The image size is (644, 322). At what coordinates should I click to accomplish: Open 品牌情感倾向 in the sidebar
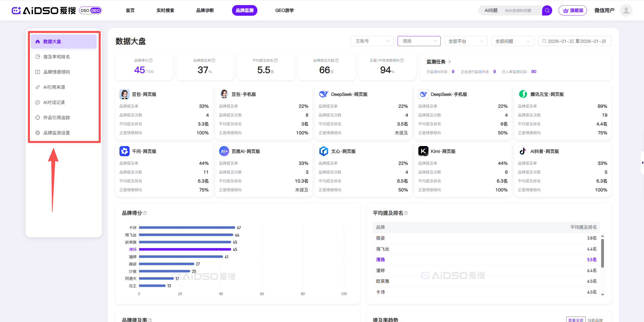pyautogui.click(x=57, y=72)
